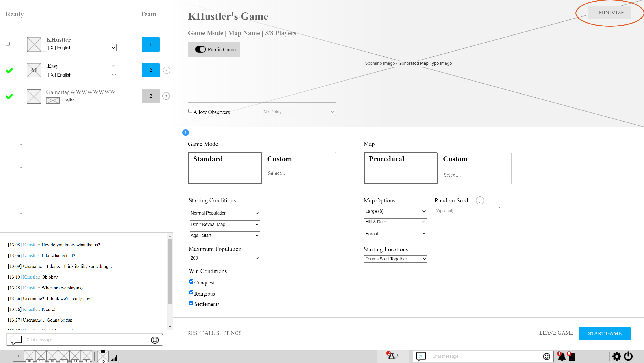Open the emoji picker in the lobby chat

coord(155,340)
